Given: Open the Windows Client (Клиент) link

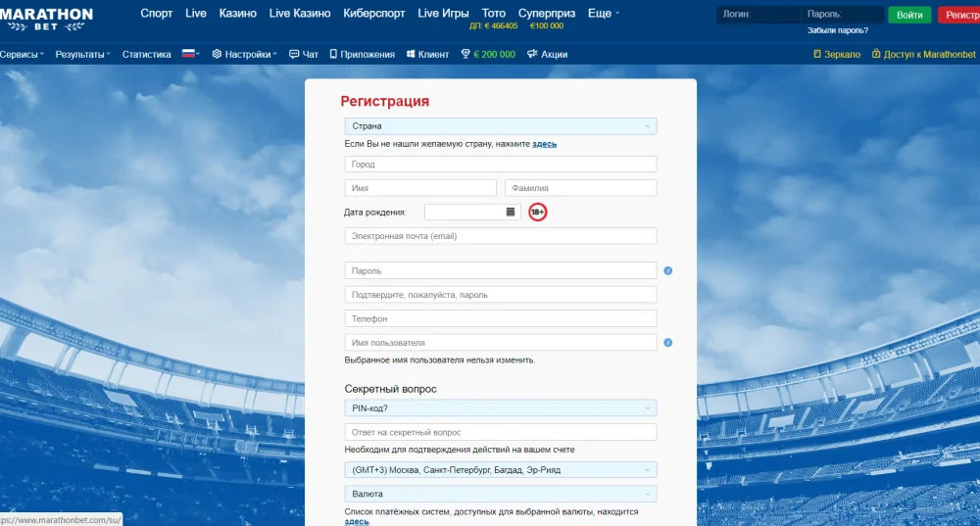Looking at the screenshot, I should coord(427,55).
